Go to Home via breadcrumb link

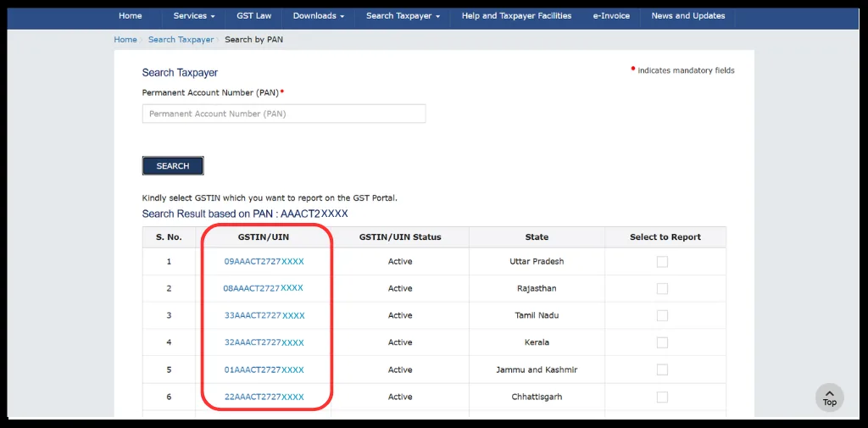click(x=125, y=40)
